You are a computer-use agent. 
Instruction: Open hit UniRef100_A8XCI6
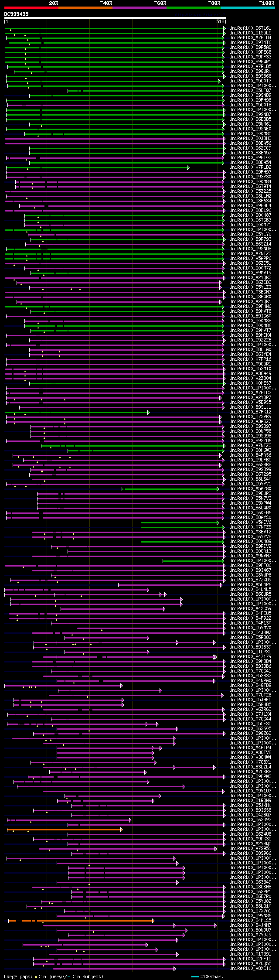click(x=250, y=969)
